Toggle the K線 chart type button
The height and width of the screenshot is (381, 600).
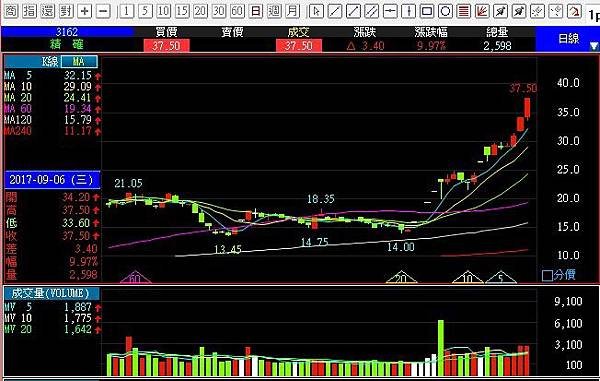(x=50, y=62)
